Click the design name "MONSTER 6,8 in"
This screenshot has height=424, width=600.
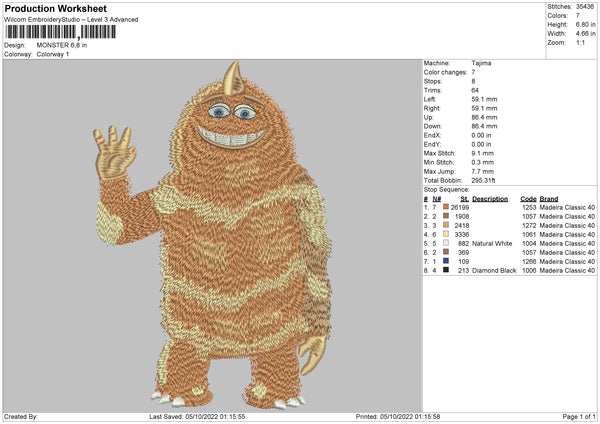point(62,45)
